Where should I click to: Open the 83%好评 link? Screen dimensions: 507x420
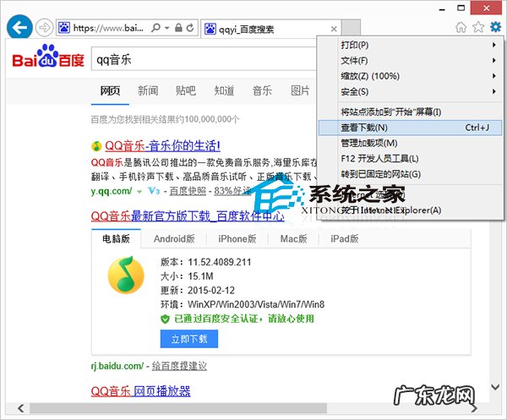(x=232, y=191)
